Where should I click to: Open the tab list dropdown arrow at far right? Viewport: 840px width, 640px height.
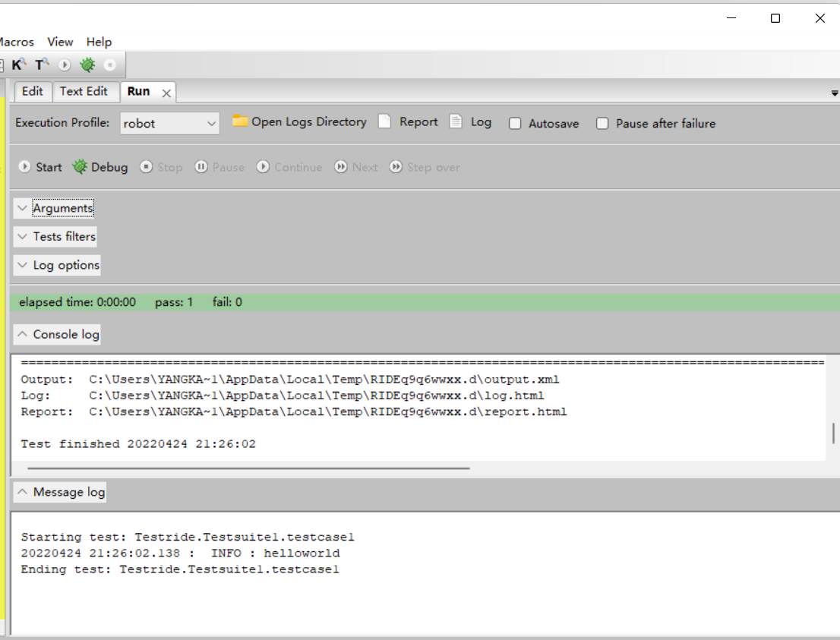click(x=835, y=93)
